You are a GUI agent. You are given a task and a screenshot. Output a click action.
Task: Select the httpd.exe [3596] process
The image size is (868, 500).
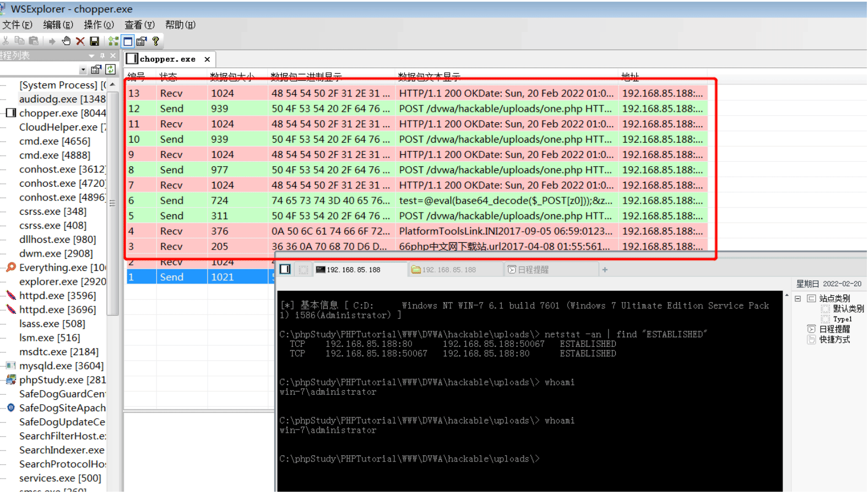pyautogui.click(x=57, y=296)
